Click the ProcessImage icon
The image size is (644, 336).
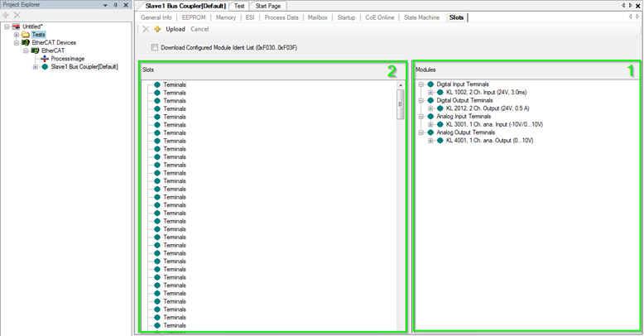(45, 59)
